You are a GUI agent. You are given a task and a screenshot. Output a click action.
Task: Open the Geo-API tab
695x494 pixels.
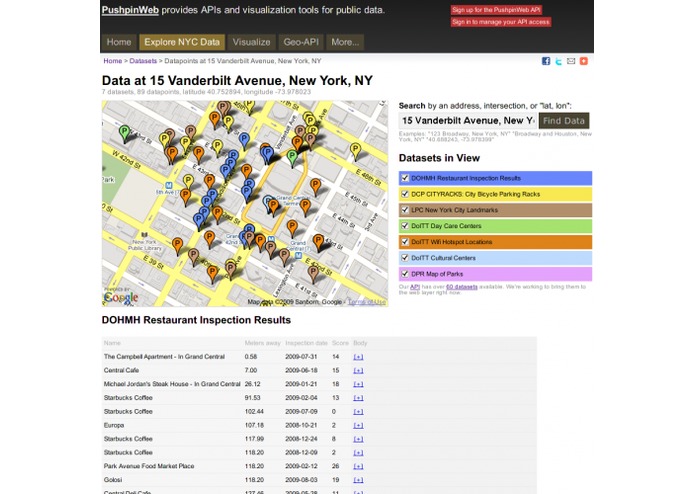(301, 42)
